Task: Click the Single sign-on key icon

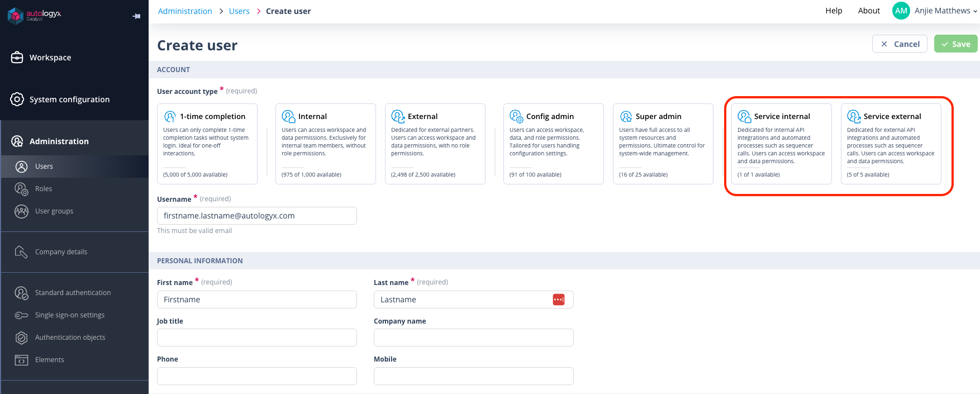Action: 21,315
